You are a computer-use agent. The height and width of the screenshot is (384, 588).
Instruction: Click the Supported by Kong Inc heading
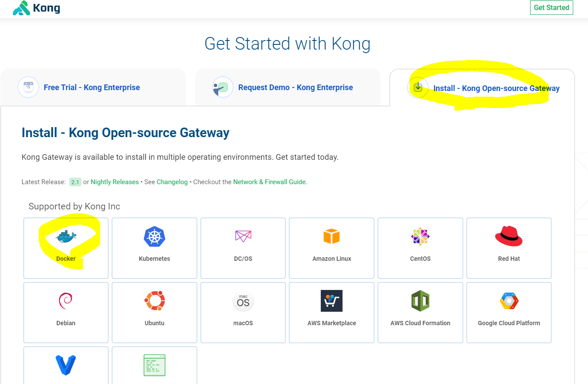(74, 206)
